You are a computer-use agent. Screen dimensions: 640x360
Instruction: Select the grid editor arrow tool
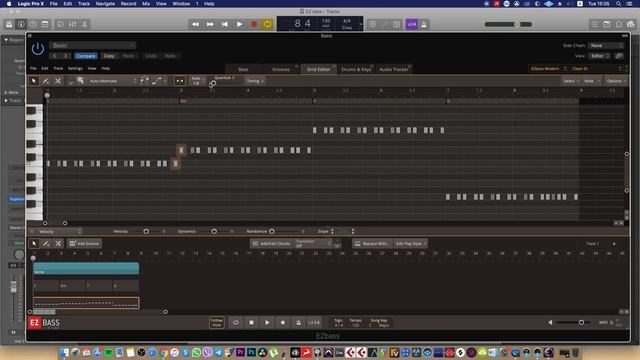(x=34, y=81)
